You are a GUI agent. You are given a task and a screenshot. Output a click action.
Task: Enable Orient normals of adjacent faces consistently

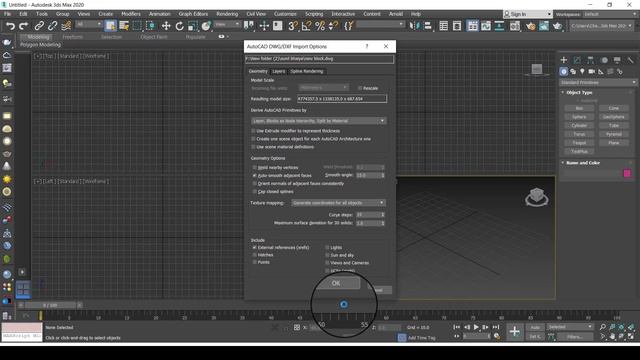click(x=255, y=184)
